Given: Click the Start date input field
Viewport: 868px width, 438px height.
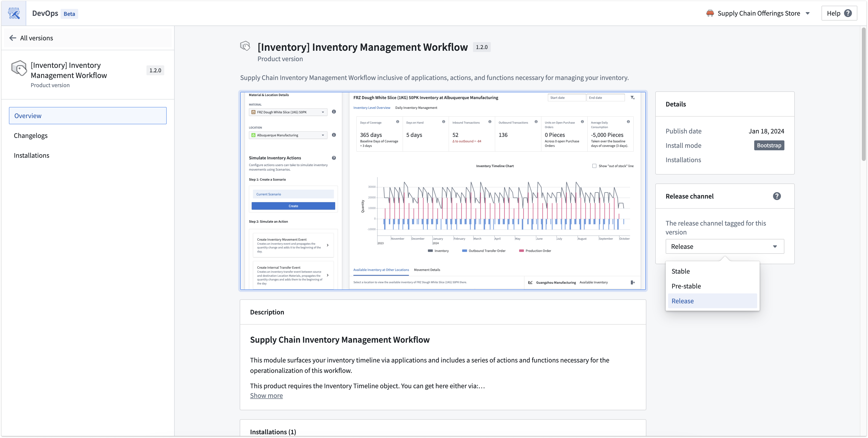Looking at the screenshot, I should point(566,98).
